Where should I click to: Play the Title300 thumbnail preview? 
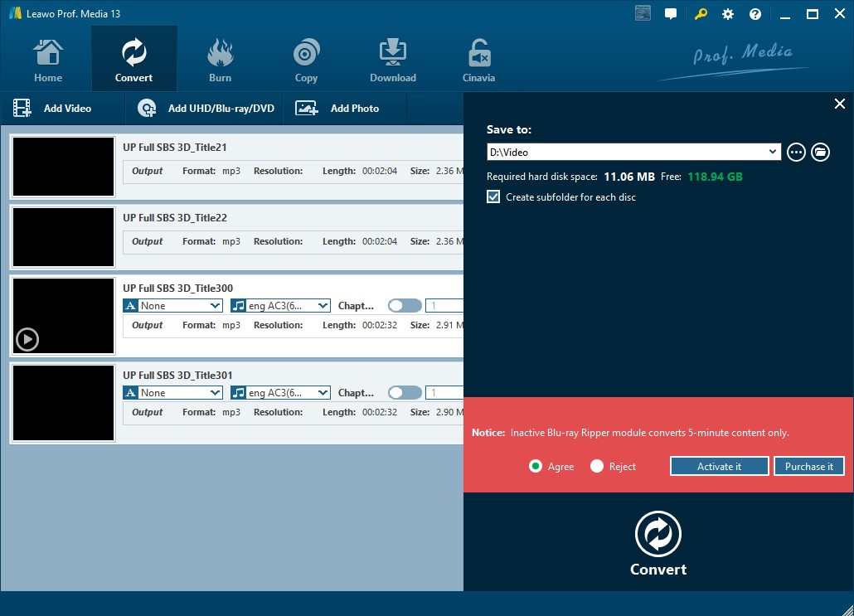tap(27, 339)
